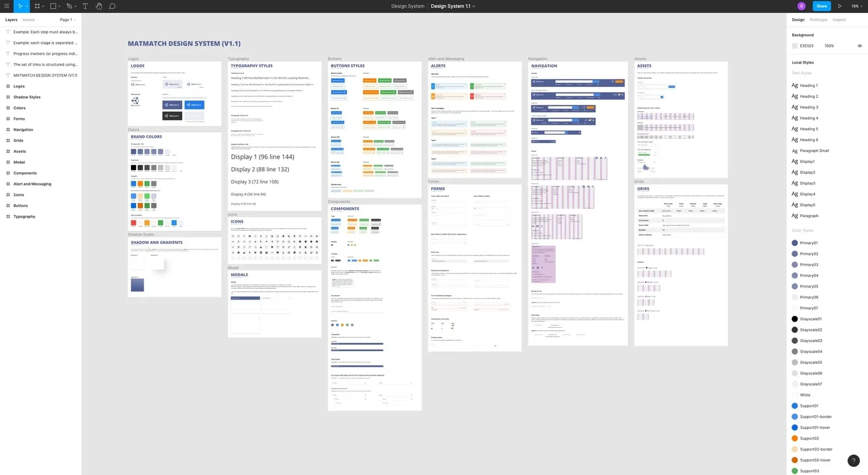Select the Pen tool
The image size is (868, 475).
[x=69, y=6]
